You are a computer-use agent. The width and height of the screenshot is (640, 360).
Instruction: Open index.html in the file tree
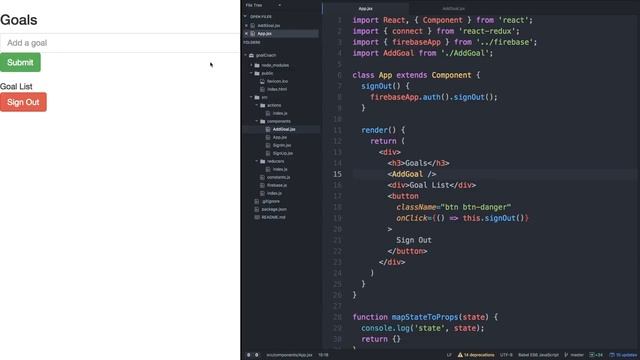(x=277, y=89)
